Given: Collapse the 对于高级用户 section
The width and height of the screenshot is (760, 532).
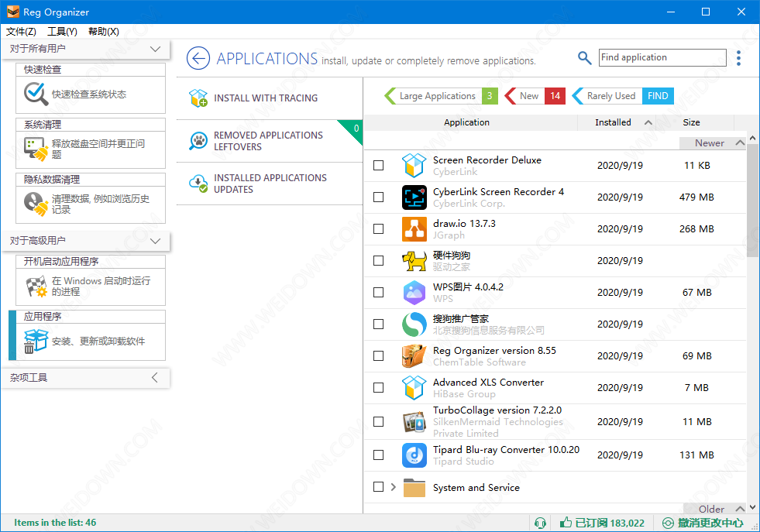Looking at the screenshot, I should 155,241.
